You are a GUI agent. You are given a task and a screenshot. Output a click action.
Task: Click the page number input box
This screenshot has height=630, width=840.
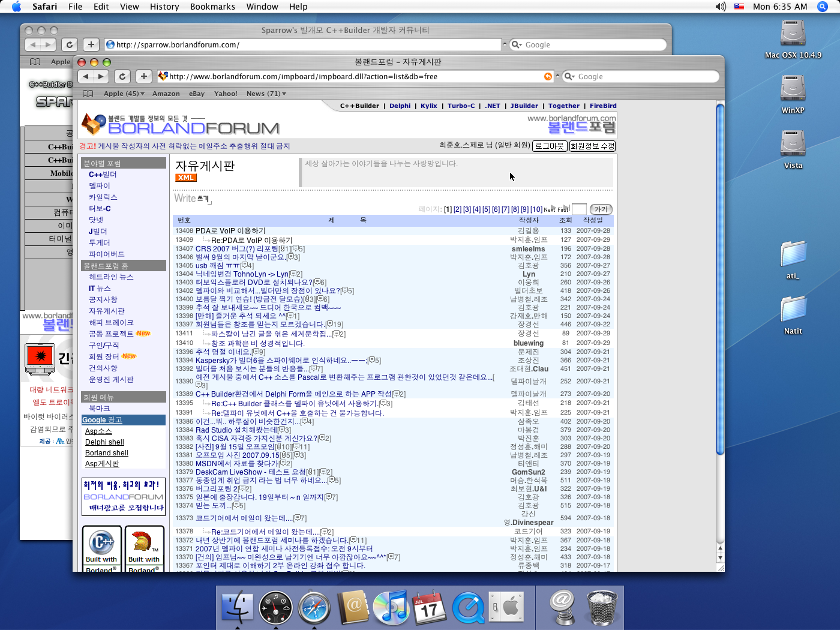[579, 209]
